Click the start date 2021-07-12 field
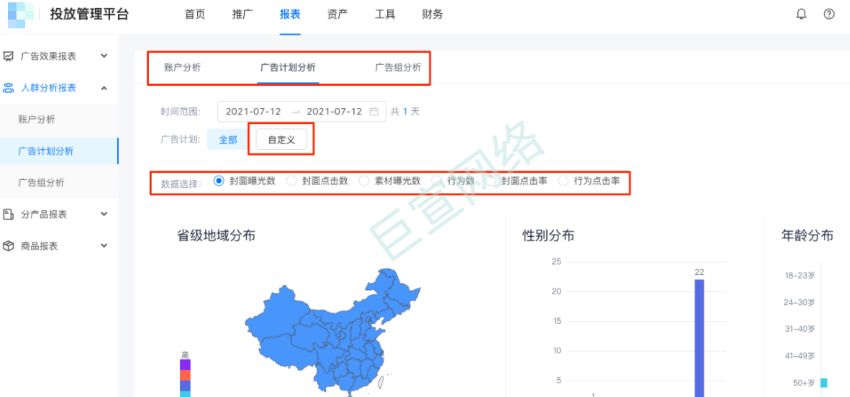Screen dimensions: 850x397 253,112
